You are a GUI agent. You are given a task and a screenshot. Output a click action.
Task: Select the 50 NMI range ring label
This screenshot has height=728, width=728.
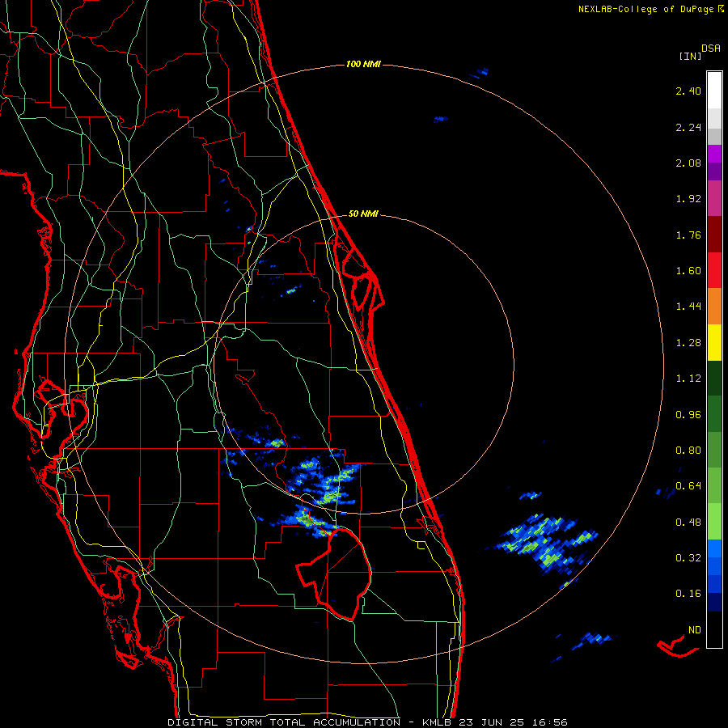click(363, 214)
